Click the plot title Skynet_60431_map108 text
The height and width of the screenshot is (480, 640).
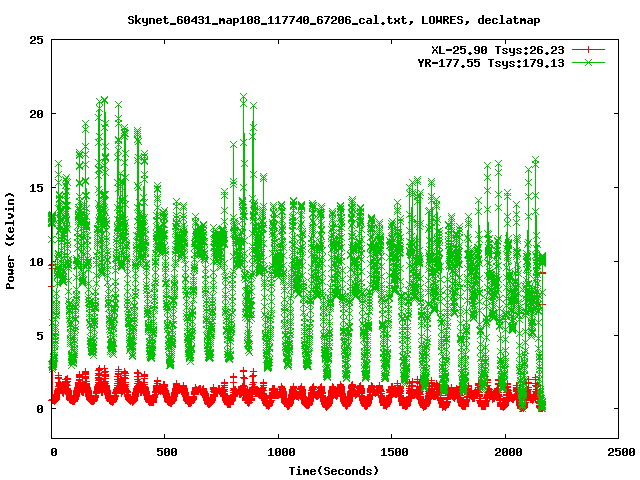[x=333, y=20]
